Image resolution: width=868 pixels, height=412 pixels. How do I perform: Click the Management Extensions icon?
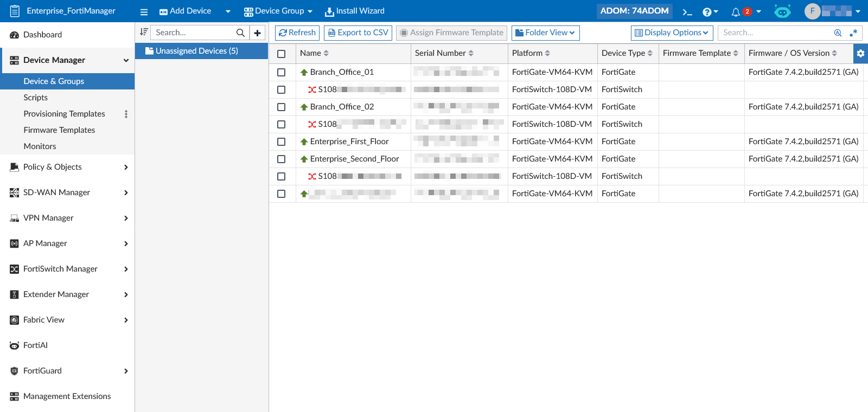tap(14, 396)
